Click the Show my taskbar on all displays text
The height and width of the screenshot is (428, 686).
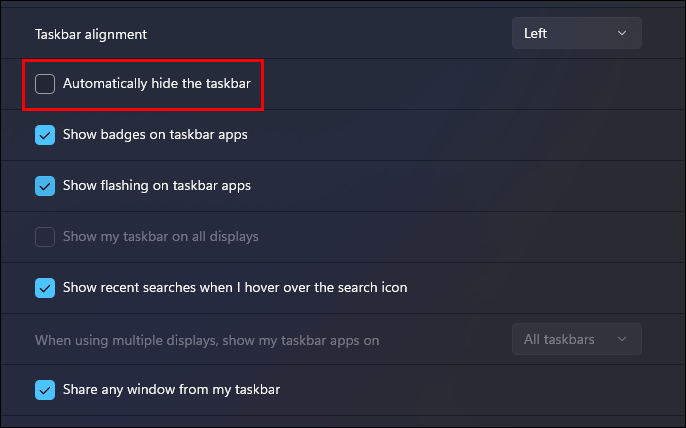[x=161, y=236]
